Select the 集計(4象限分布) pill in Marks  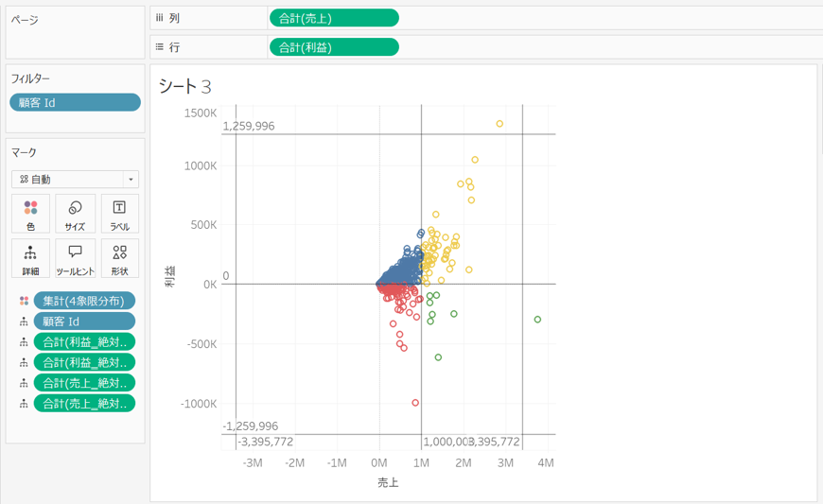(x=84, y=301)
